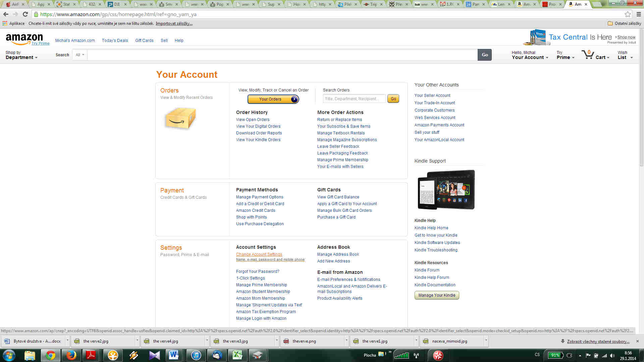Open Windows Start button
Screen dimensions: 644x362
pyautogui.click(x=9, y=355)
